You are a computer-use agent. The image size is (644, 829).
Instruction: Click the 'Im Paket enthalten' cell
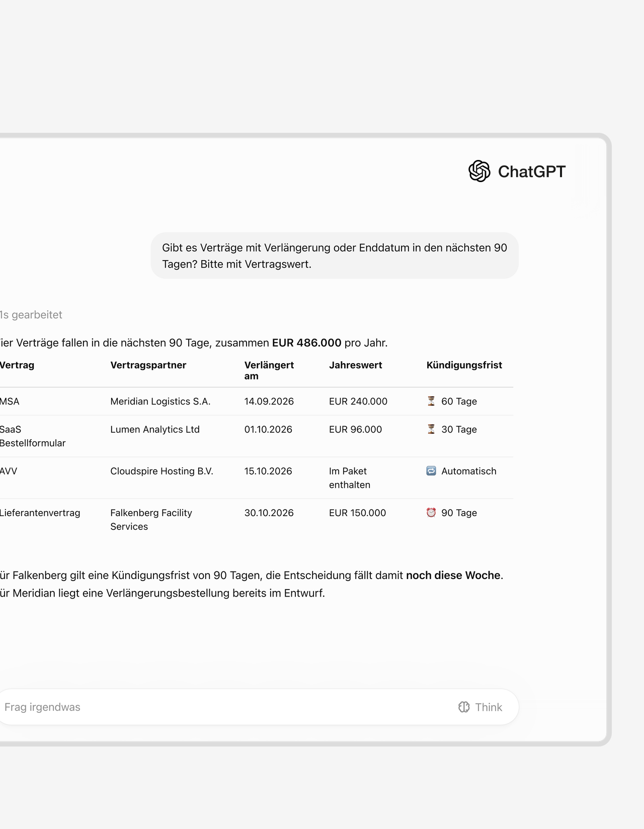tap(350, 478)
